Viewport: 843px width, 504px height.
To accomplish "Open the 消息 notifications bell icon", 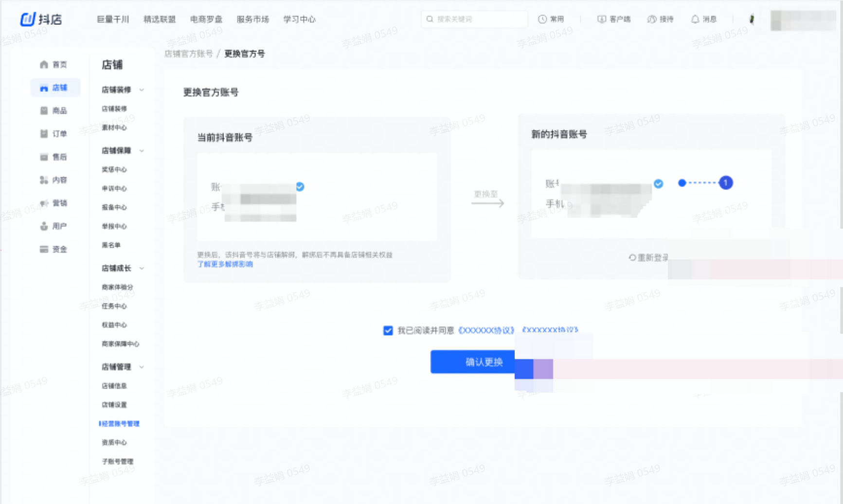I will click(x=695, y=19).
